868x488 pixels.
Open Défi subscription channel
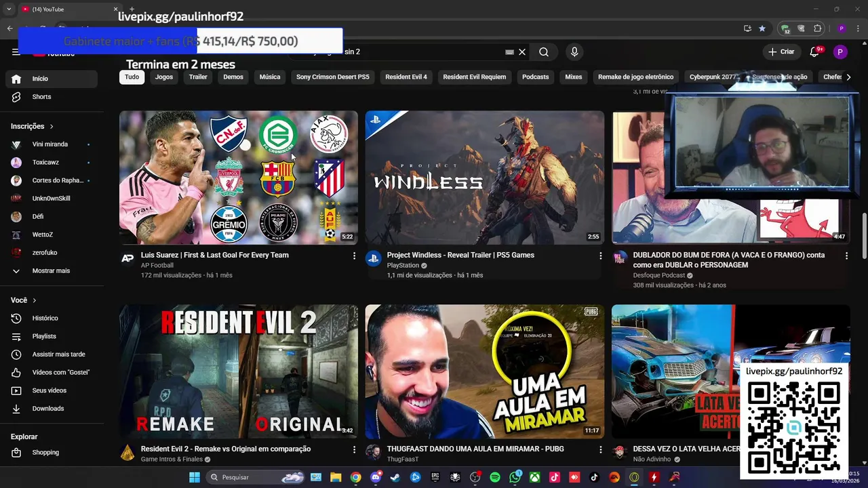point(52,217)
